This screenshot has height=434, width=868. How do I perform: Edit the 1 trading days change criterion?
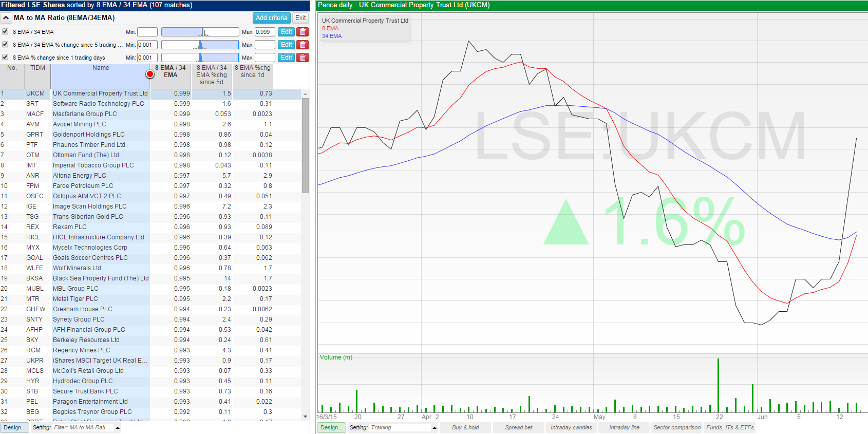click(x=286, y=58)
